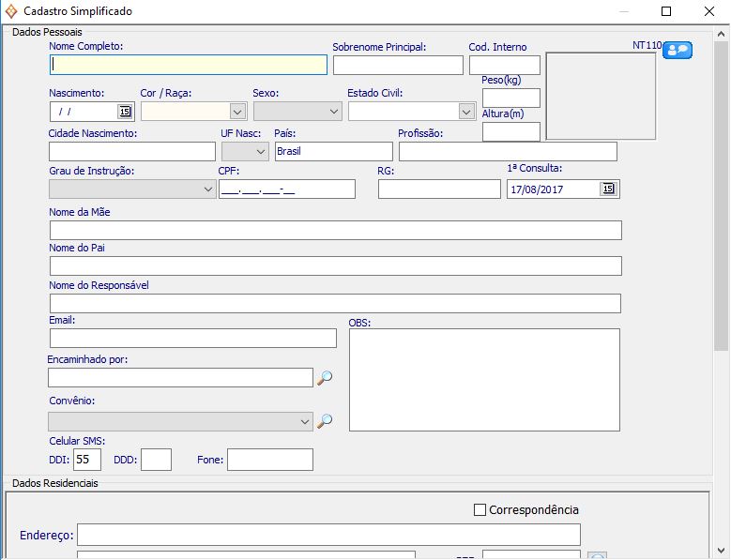Viewport: 731px width, 560px height.
Task: Click the Endereço text field
Action: click(x=328, y=535)
